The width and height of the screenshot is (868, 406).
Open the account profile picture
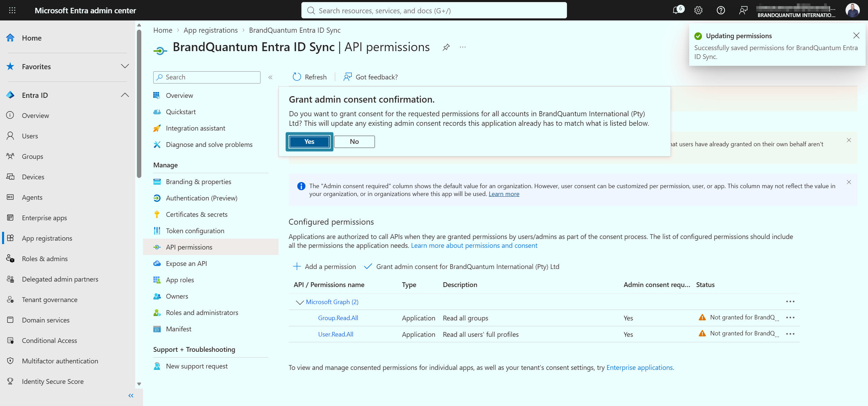(852, 10)
